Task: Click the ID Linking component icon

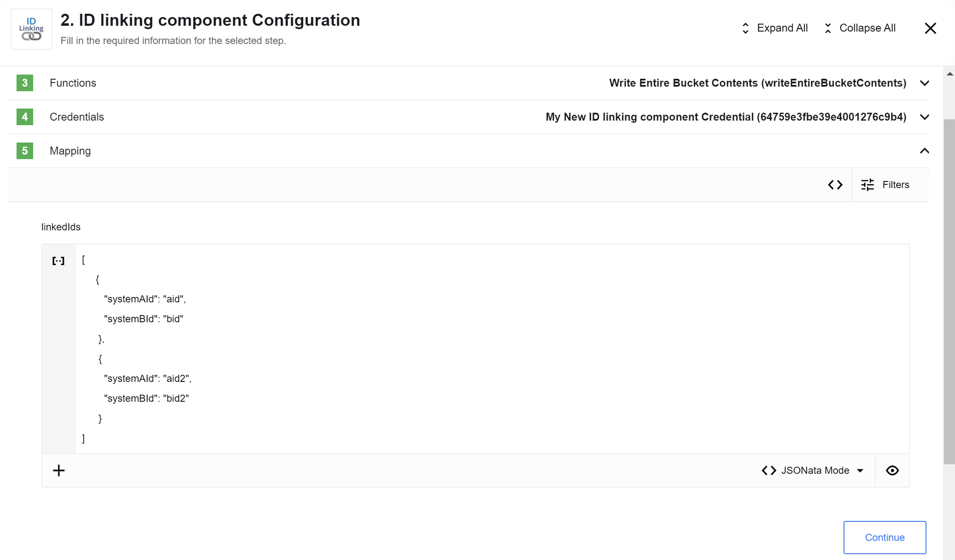Action: click(x=32, y=28)
